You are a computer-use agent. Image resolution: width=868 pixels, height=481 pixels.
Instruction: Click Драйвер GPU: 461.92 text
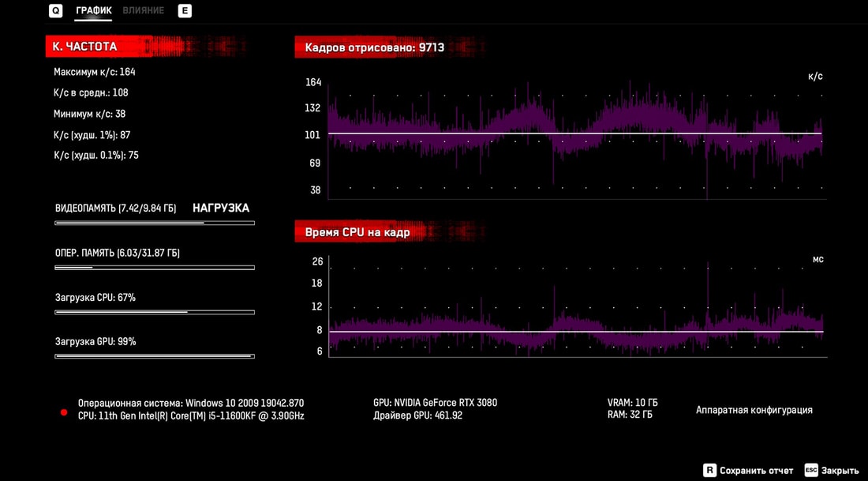point(418,415)
